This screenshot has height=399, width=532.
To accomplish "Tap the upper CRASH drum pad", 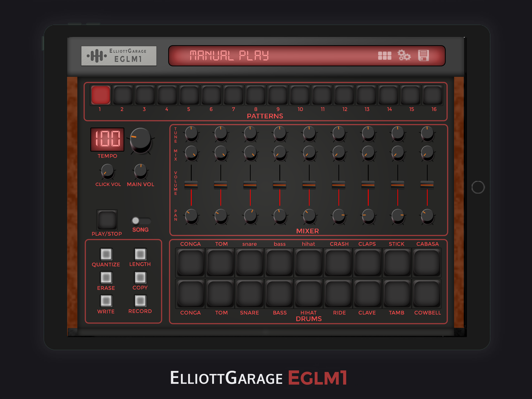I will tap(338, 263).
